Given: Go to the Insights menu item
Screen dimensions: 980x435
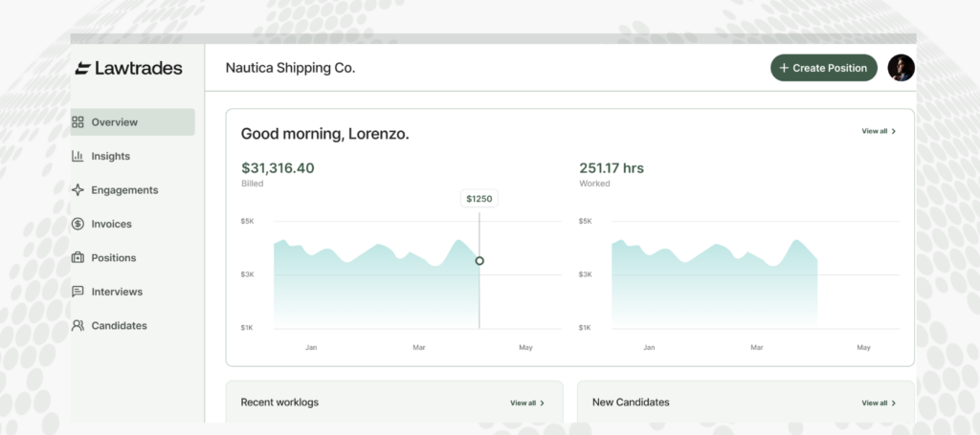Looking at the screenshot, I should point(110,156).
